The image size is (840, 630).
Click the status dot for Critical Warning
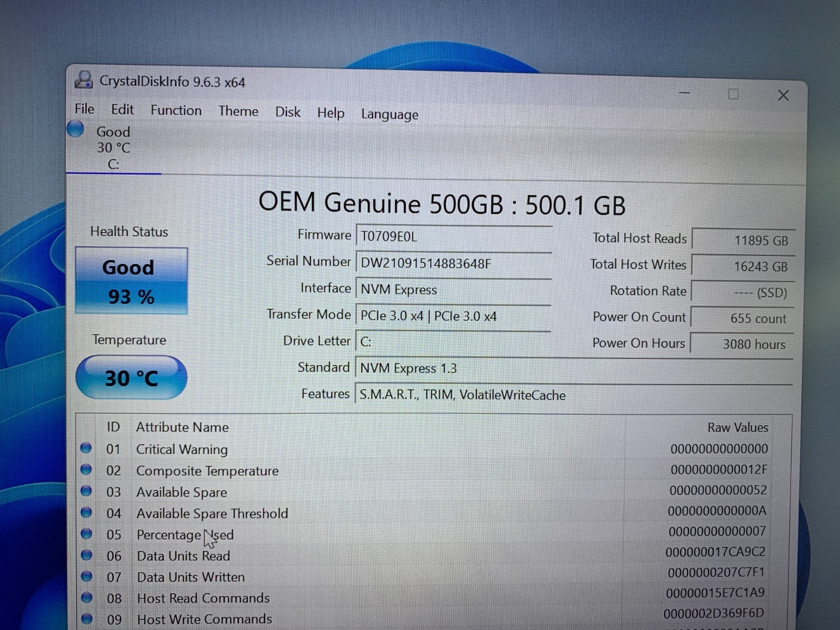tap(86, 448)
